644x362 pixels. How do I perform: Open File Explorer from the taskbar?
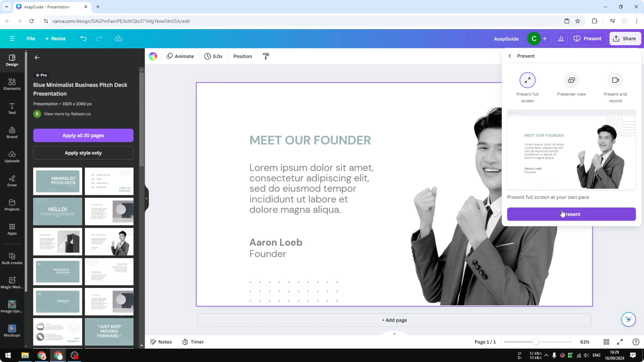tap(25, 355)
